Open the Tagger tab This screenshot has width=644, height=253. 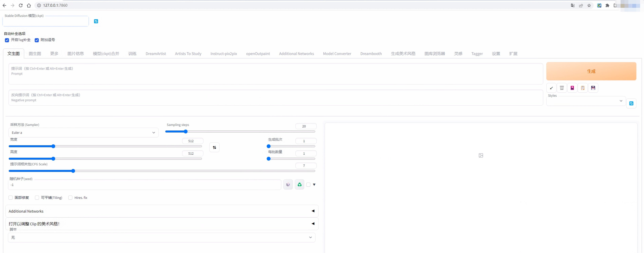click(477, 54)
